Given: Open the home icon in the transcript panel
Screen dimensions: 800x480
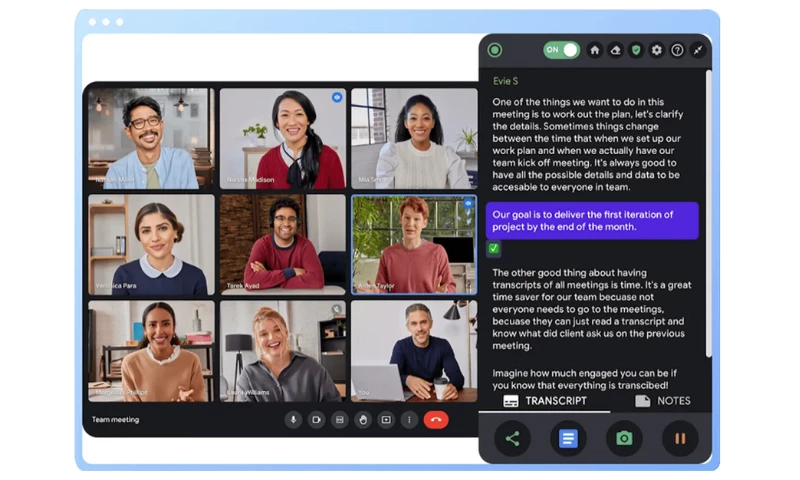Looking at the screenshot, I should pos(594,50).
